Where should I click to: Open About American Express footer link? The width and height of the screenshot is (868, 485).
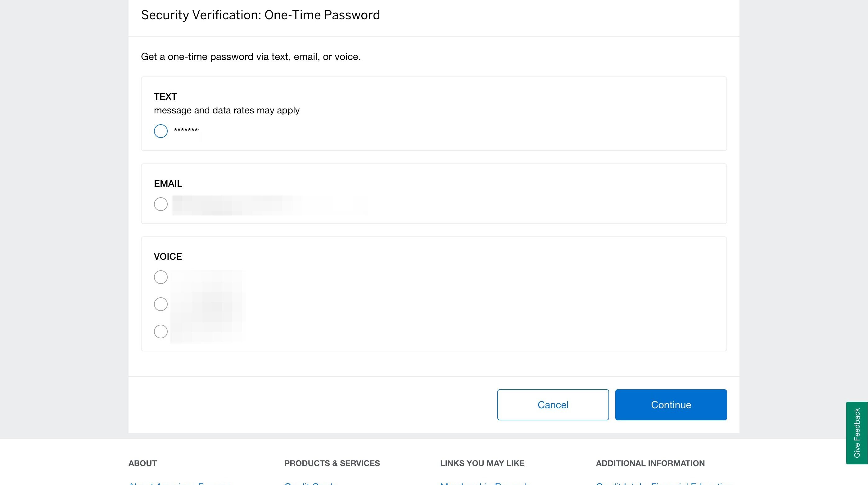click(x=180, y=483)
